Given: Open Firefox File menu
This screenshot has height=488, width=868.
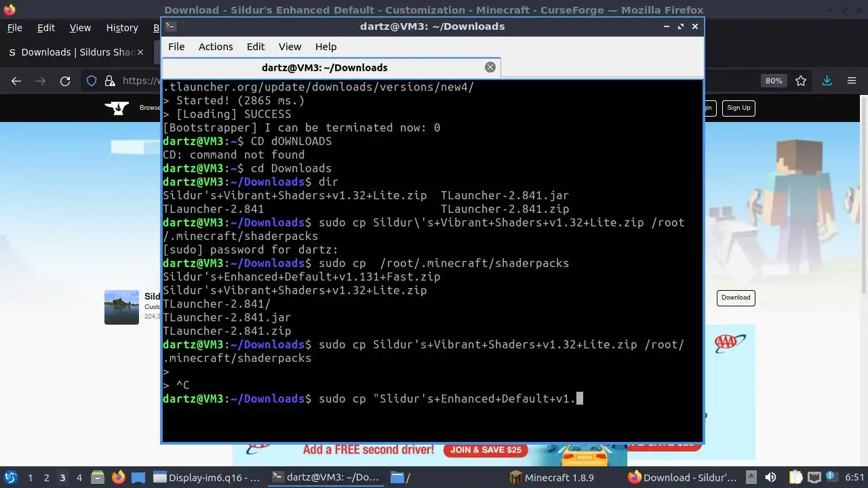Looking at the screenshot, I should pos(14,28).
